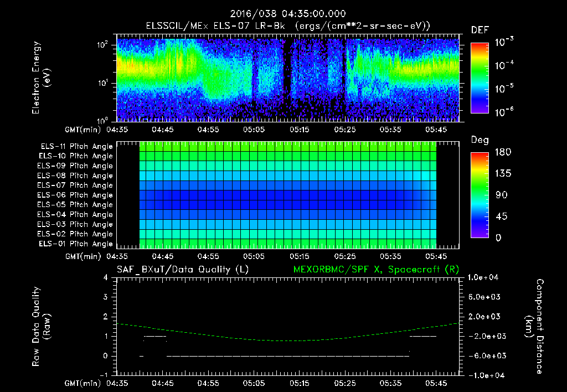The width and height of the screenshot is (567, 392).
Task: Click the 4 value on data quality axis
Action: point(105,277)
